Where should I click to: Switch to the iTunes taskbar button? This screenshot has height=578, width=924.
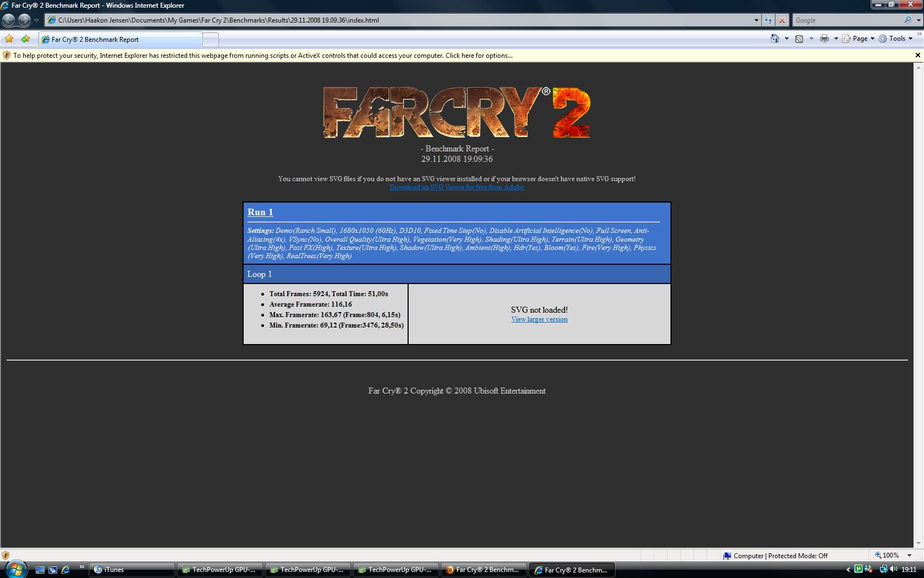click(131, 570)
